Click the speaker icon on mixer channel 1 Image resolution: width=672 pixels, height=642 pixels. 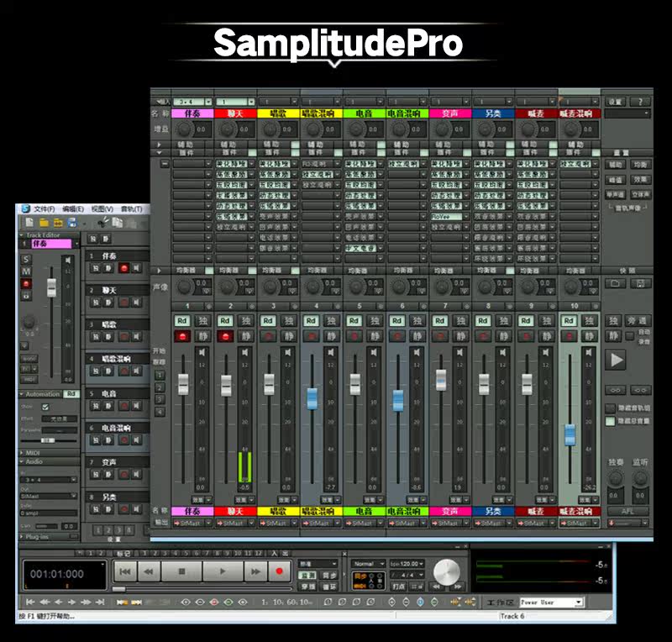click(x=202, y=353)
